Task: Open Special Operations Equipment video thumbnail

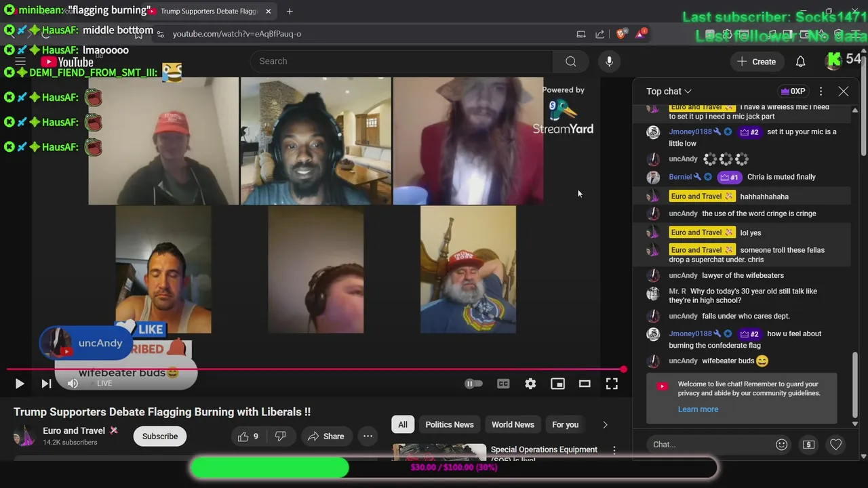Action: [439, 453]
